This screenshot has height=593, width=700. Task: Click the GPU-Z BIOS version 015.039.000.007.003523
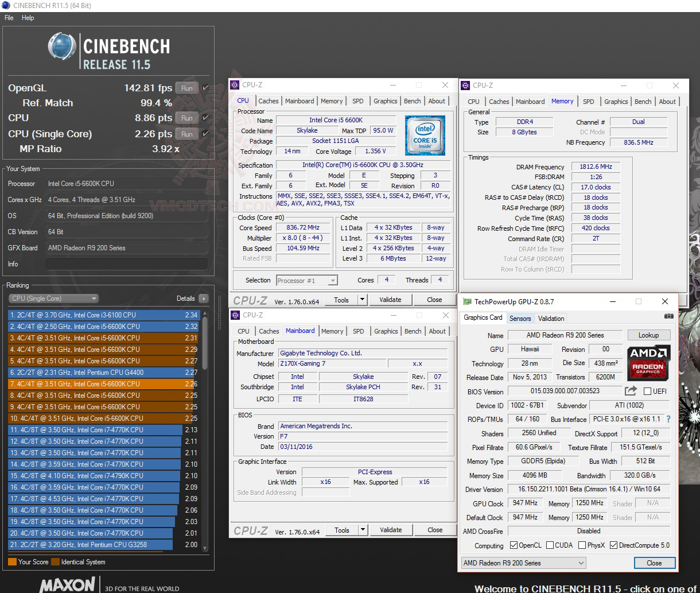pos(565,391)
